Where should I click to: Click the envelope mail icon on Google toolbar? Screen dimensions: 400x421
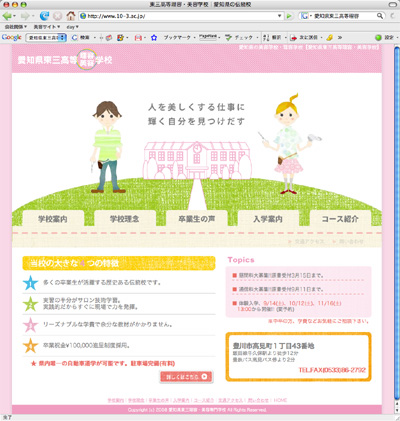[x=138, y=38]
